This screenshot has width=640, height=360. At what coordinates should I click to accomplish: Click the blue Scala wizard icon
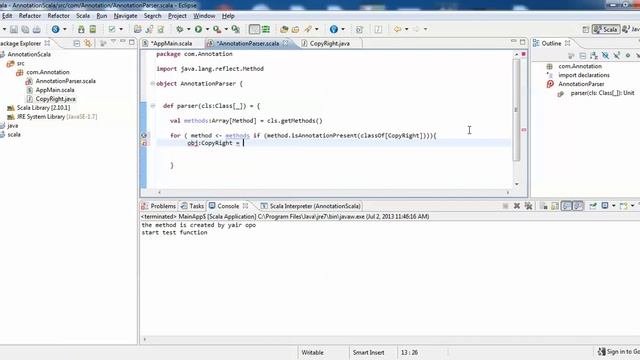[x=56, y=29]
